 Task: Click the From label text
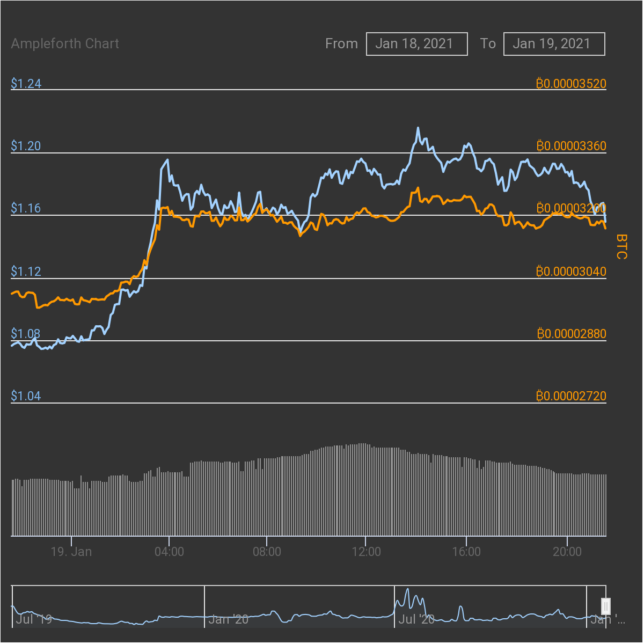coord(341,44)
